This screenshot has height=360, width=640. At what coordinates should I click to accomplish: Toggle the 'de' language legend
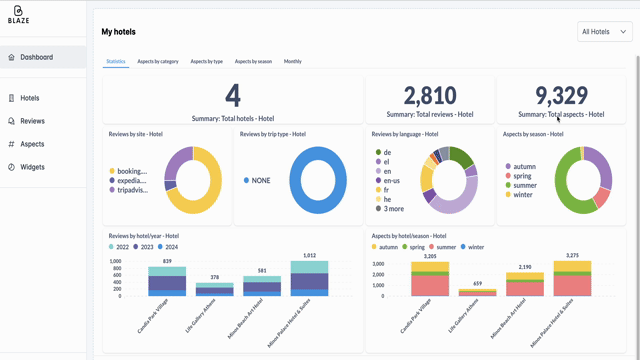[383, 152]
